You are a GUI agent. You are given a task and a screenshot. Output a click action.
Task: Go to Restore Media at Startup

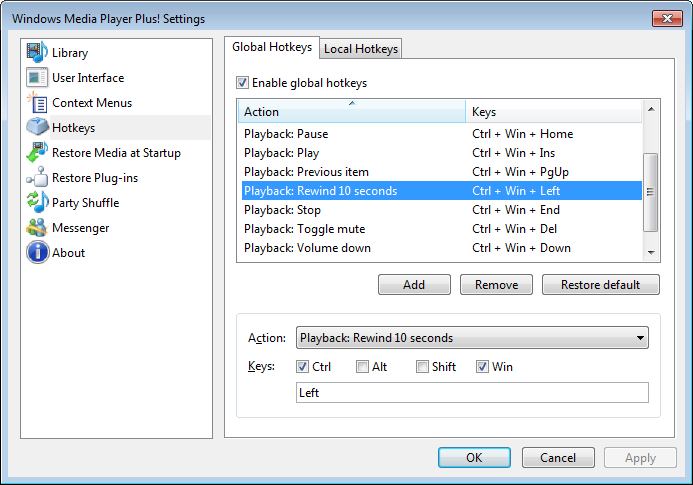(x=116, y=153)
